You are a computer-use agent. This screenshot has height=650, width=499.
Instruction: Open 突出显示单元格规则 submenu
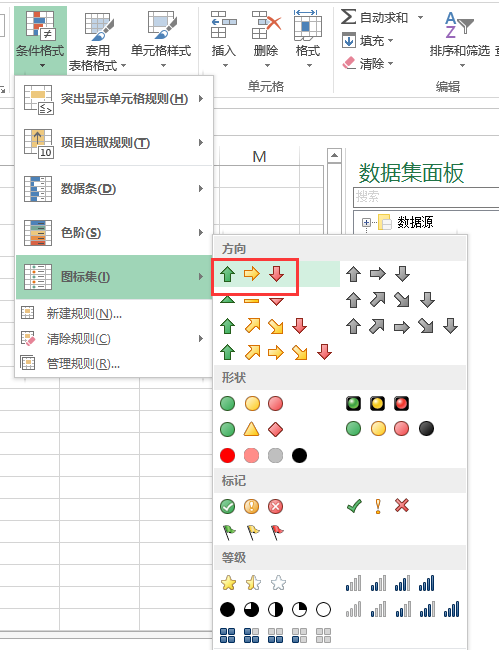(x=114, y=99)
